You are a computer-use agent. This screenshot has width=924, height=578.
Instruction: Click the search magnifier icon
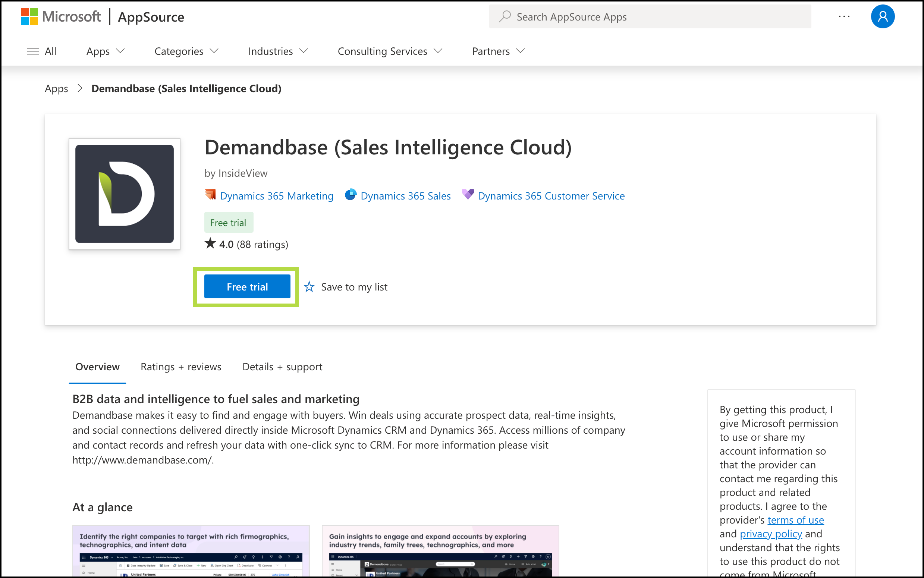(x=505, y=16)
